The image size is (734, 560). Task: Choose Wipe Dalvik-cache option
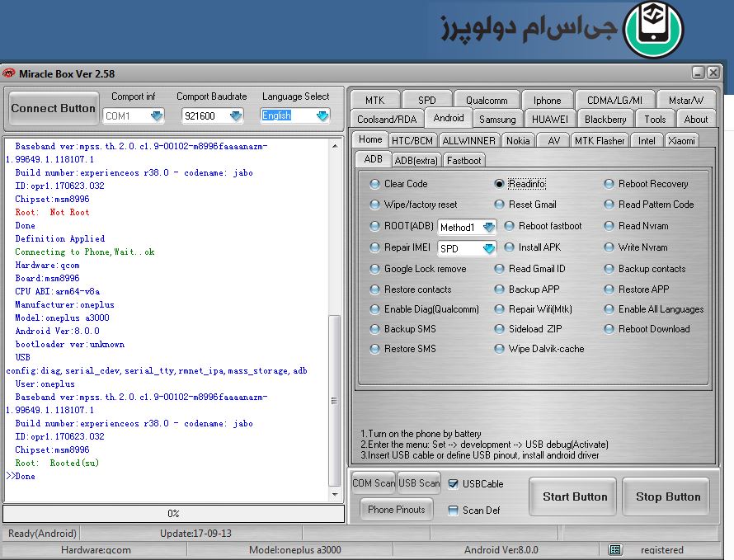tap(499, 349)
